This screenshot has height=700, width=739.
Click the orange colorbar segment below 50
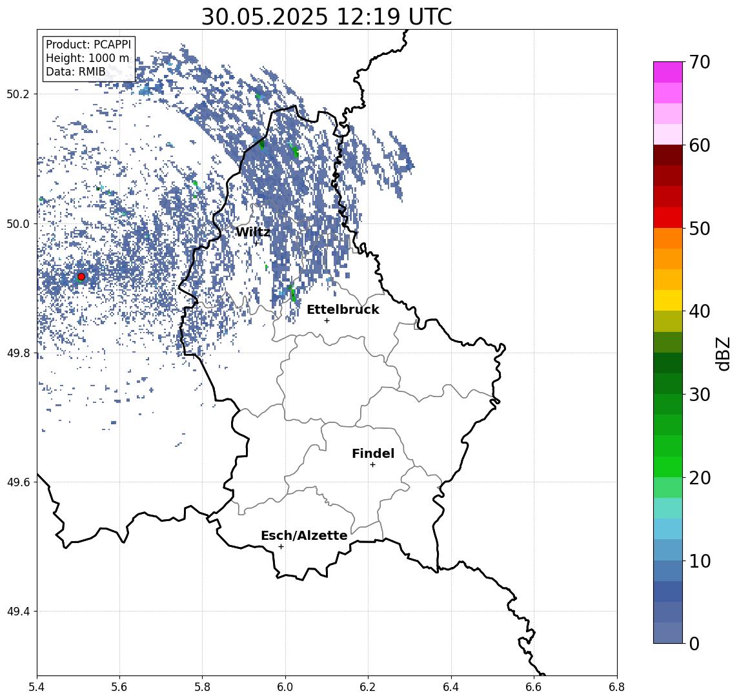tap(668, 238)
